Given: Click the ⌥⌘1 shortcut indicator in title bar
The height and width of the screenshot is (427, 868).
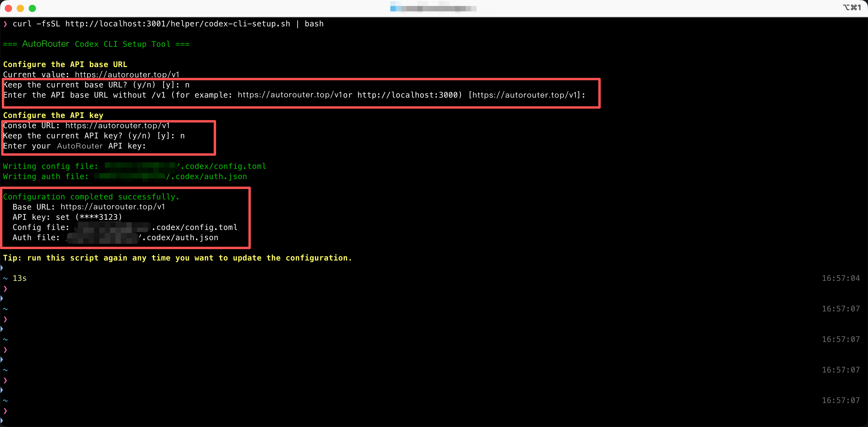Looking at the screenshot, I should click(852, 8).
